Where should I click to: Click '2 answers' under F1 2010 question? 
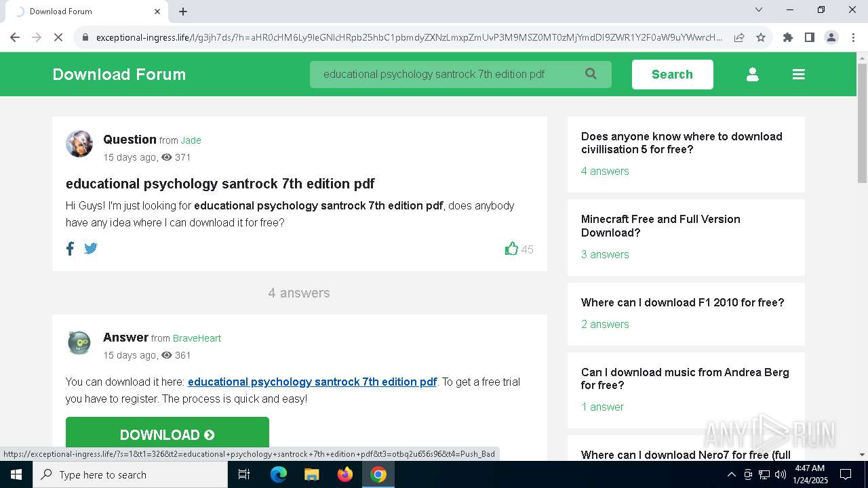(x=605, y=324)
